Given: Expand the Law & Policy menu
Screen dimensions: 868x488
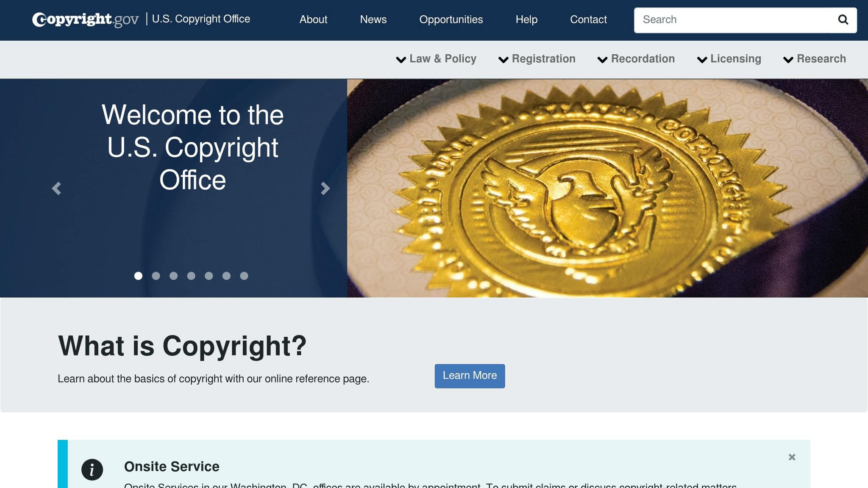Looking at the screenshot, I should point(436,59).
